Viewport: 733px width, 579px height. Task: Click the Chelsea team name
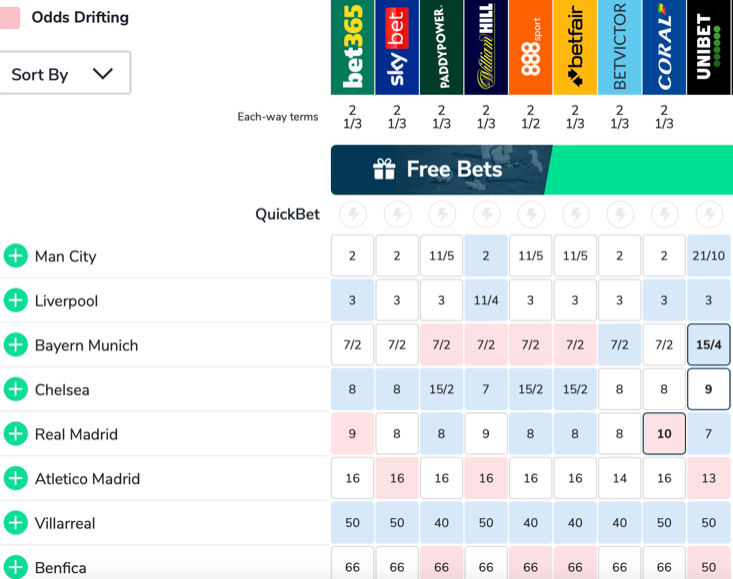pos(62,390)
